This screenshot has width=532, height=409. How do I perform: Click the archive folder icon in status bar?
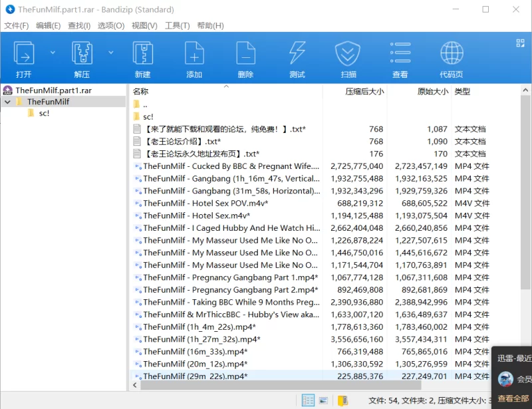(x=342, y=400)
